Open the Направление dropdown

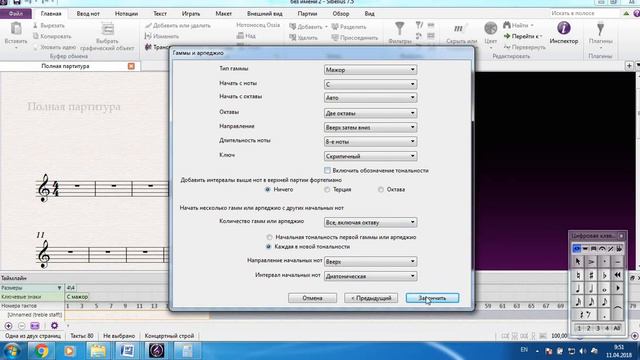click(370, 127)
